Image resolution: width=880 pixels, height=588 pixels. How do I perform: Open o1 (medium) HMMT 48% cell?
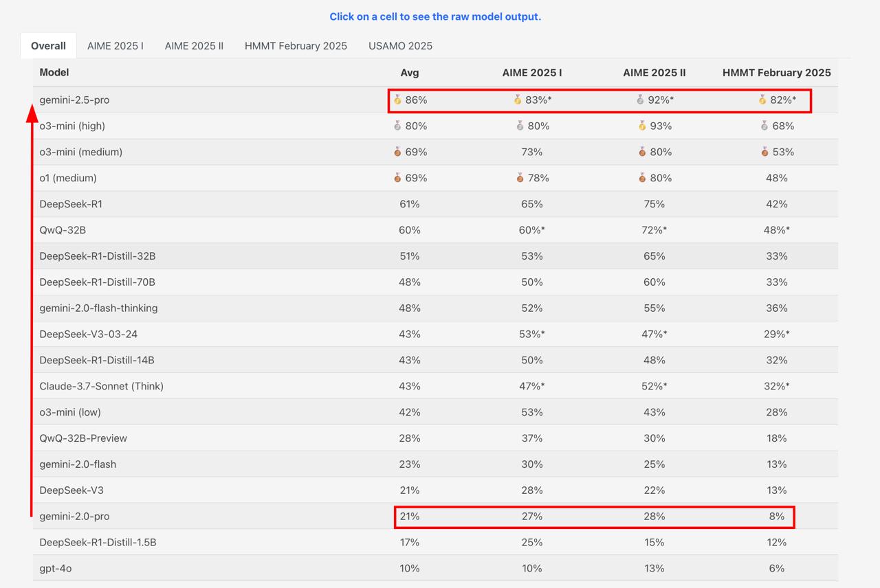pos(777,178)
